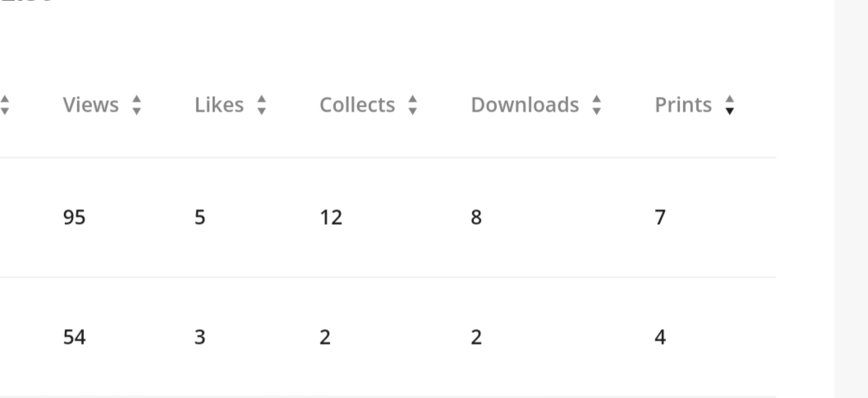Select the 2 under Collects in second row

pyautogui.click(x=325, y=337)
